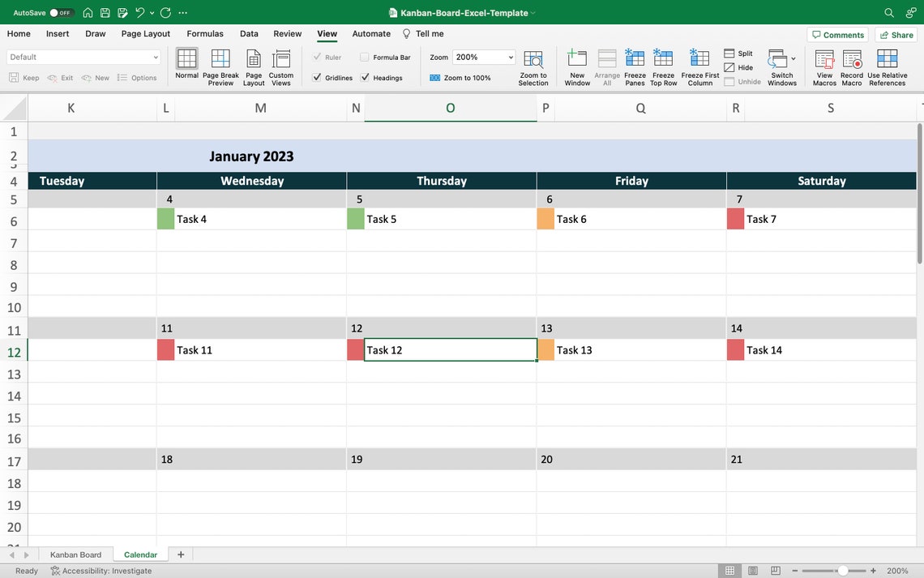
Task: Click the red swatch beside Task 7
Action: click(735, 219)
